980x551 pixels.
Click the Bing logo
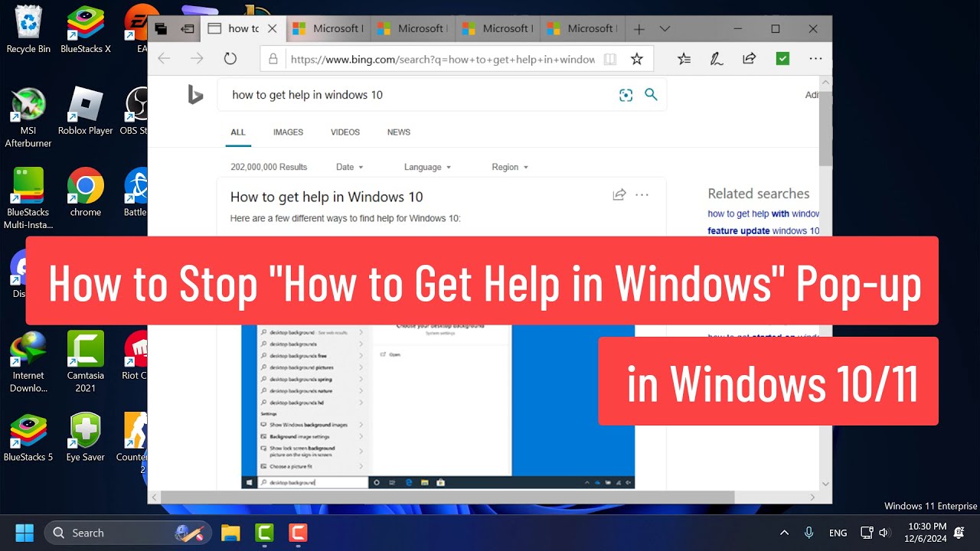[195, 95]
